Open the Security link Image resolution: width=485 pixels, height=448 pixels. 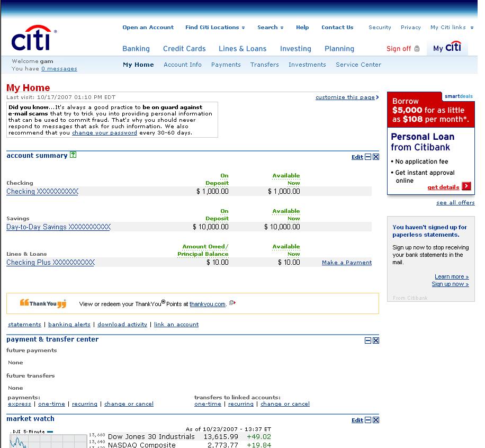380,27
